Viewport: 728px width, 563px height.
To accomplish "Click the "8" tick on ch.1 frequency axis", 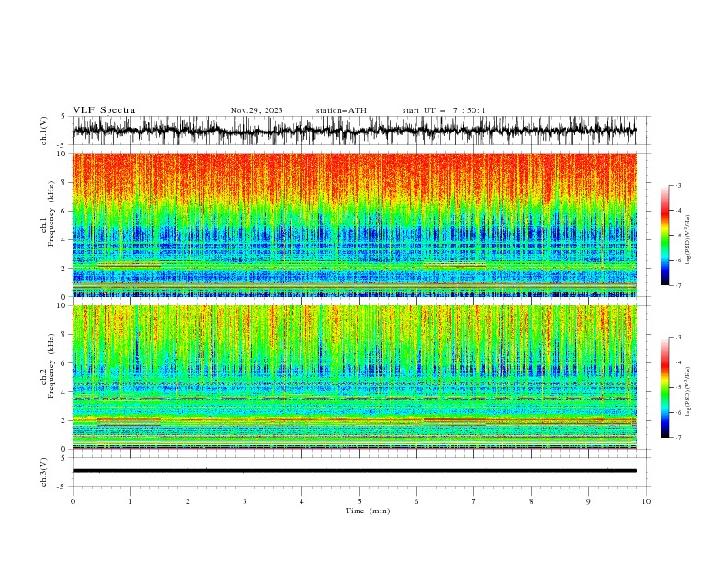I will coord(63,182).
